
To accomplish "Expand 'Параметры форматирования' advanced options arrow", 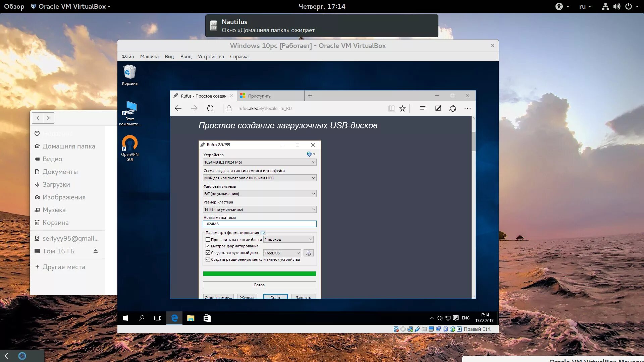I will (263, 233).
